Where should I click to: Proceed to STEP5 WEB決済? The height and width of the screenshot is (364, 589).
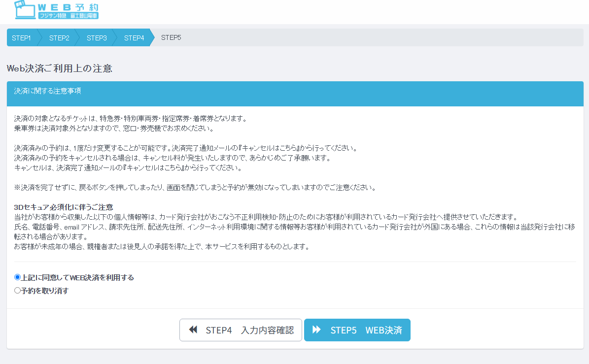click(357, 330)
